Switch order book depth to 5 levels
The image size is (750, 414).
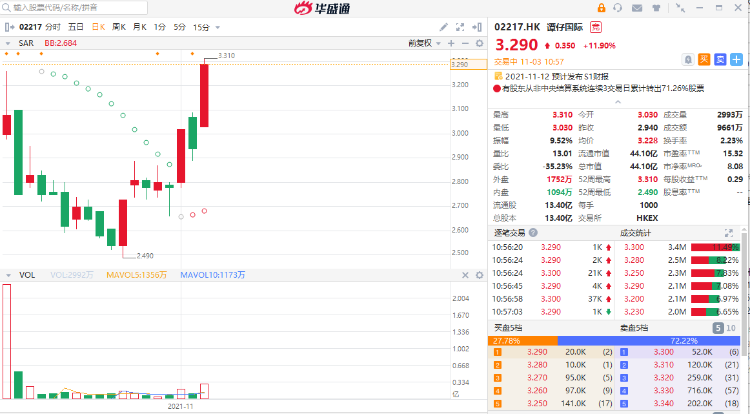(x=717, y=328)
